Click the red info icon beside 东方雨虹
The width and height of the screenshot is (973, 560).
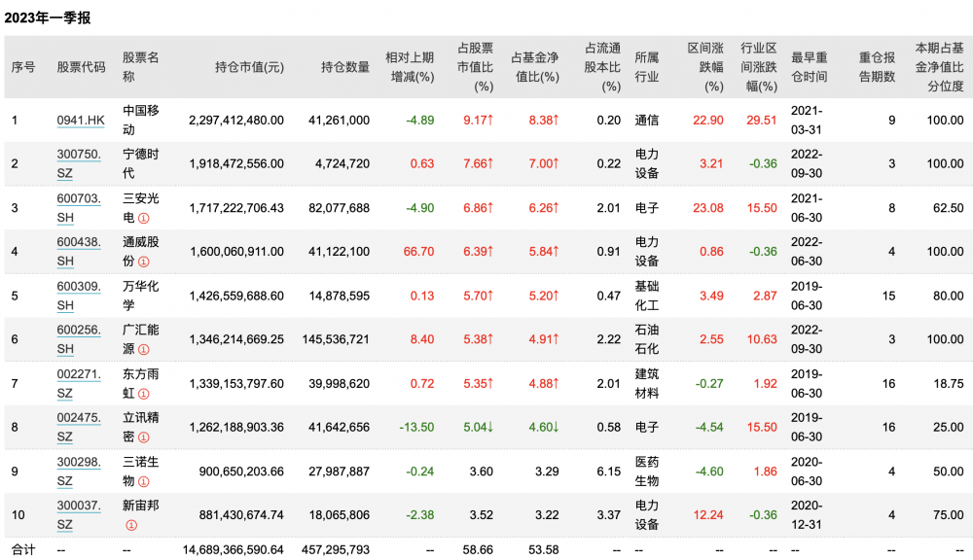tap(143, 394)
